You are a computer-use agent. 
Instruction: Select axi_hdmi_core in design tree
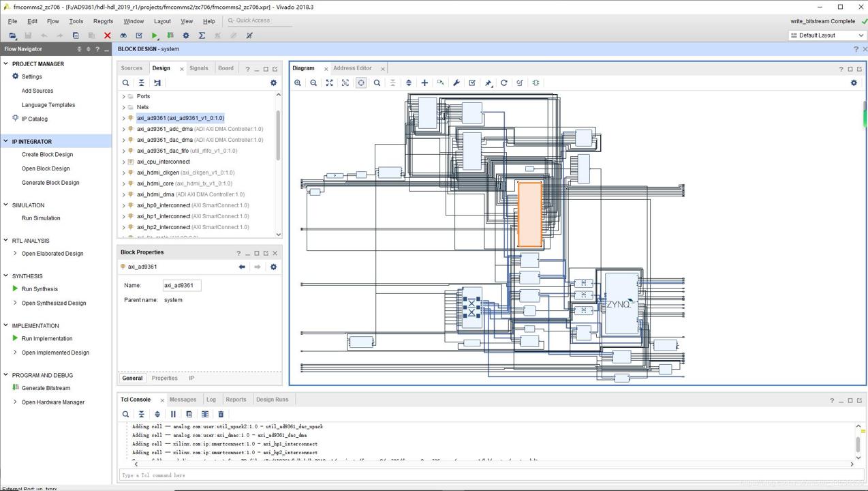[184, 183]
